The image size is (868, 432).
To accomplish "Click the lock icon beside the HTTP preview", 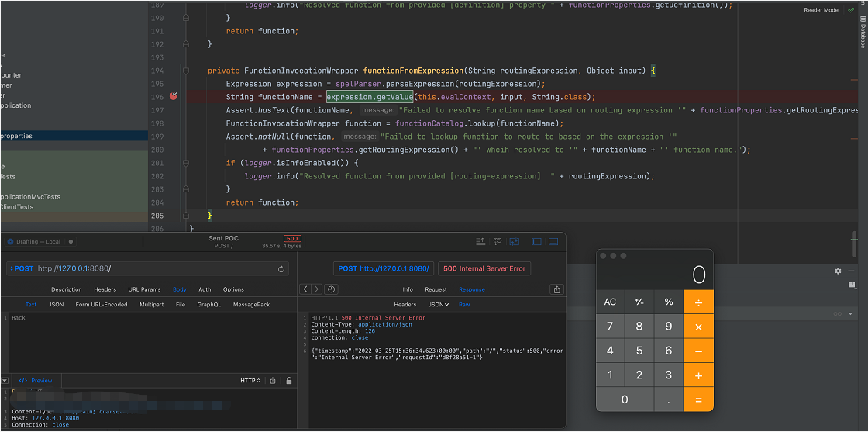I will 289,381.
